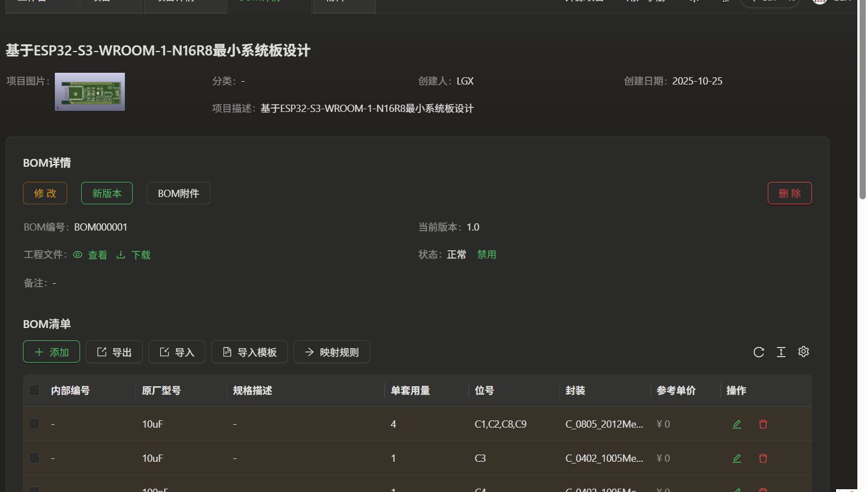
Task: Refresh the BOM list table
Action: point(759,352)
